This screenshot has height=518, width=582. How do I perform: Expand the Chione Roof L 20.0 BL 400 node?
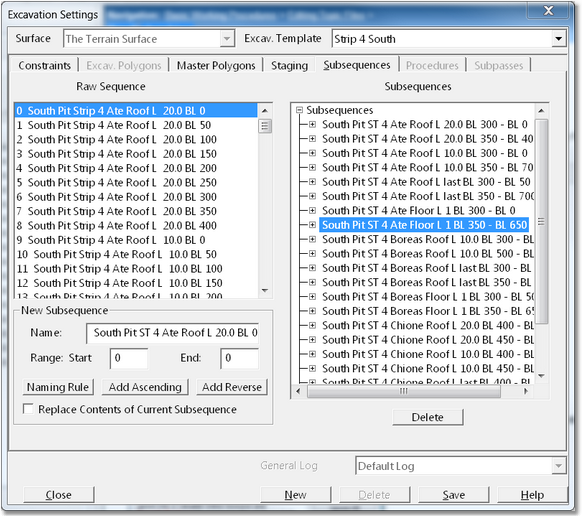(x=312, y=325)
